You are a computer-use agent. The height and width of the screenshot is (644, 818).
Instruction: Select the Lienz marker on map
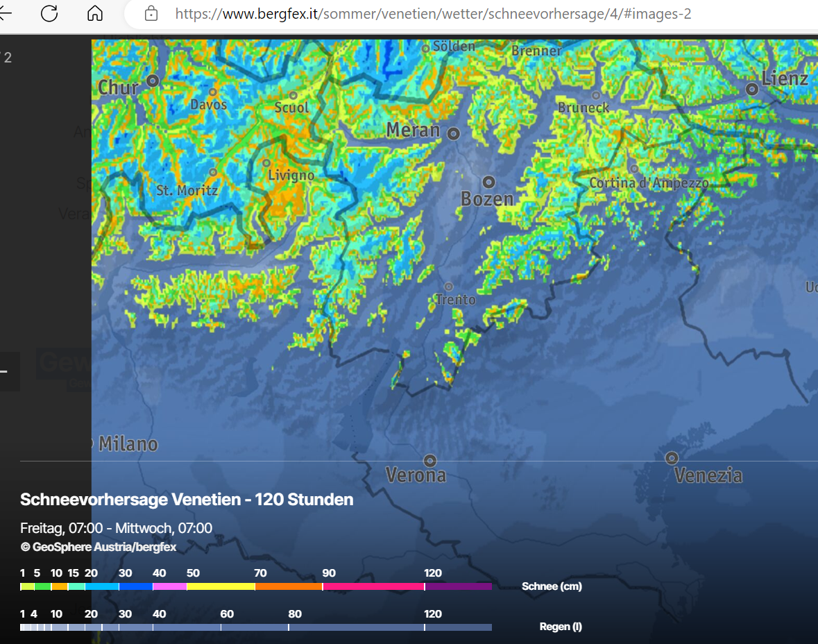752,89
